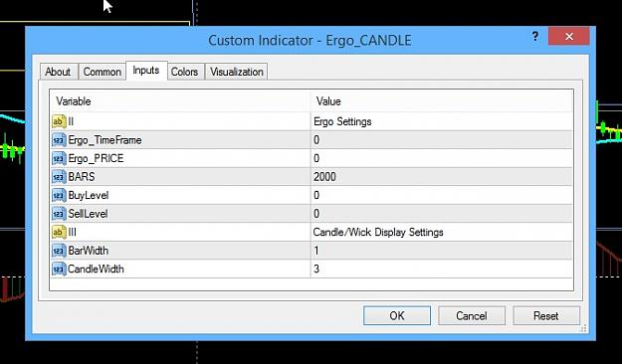Click the integer icon beside Ergo_PRICE
The width and height of the screenshot is (622, 364).
[59, 158]
